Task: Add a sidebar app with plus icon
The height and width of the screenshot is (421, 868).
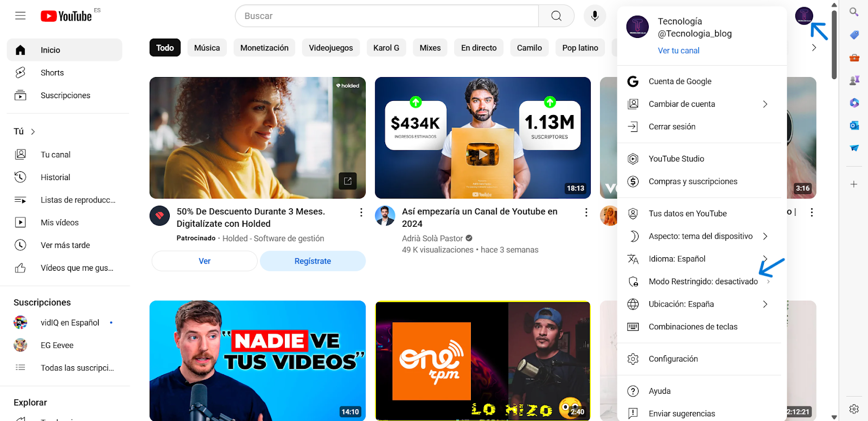Action: 854,184
